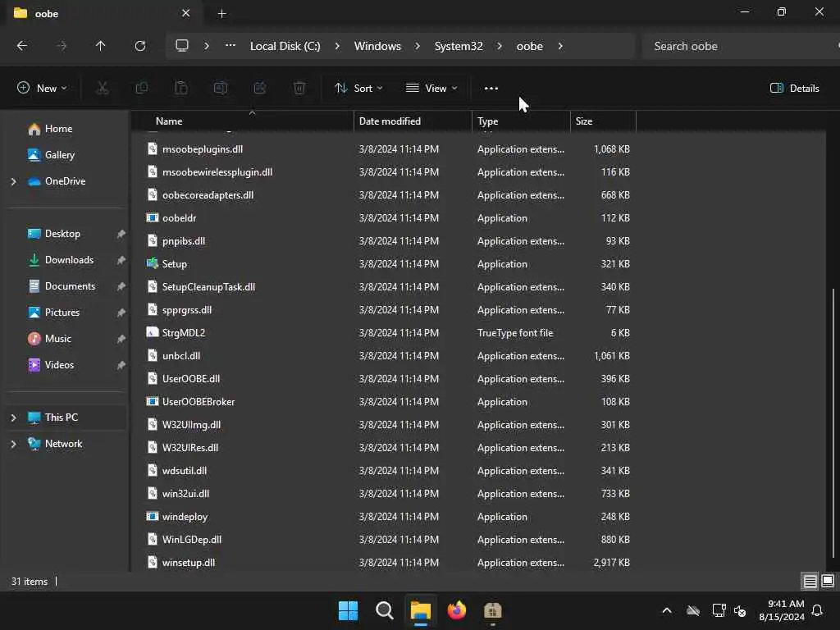
Task: Sort by Date modified column header
Action: 413,121
